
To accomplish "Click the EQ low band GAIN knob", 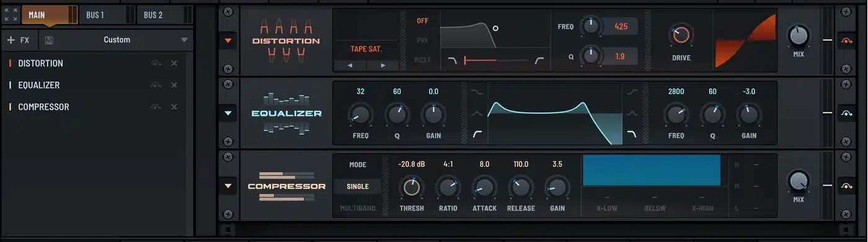I will pyautogui.click(x=433, y=115).
